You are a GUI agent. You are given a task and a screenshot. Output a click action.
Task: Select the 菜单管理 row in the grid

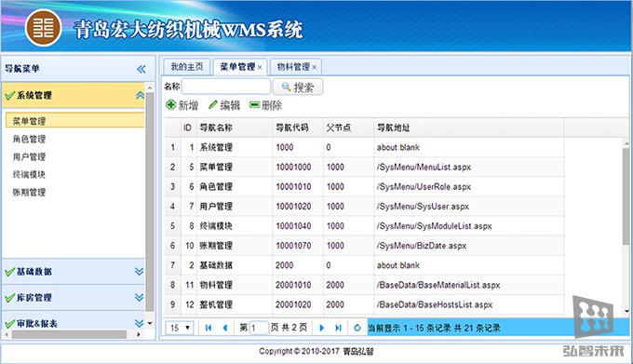[x=364, y=167]
